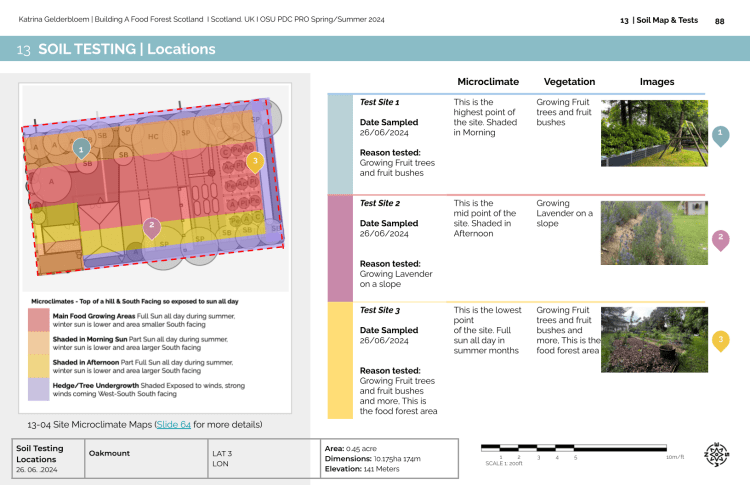Click the teal pin 1 beside Test Site 1 image
The width and height of the screenshot is (750, 485).
(x=720, y=136)
